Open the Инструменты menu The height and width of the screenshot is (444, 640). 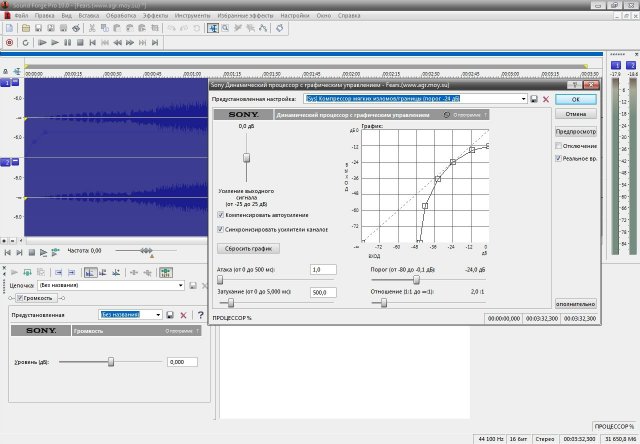coord(193,17)
